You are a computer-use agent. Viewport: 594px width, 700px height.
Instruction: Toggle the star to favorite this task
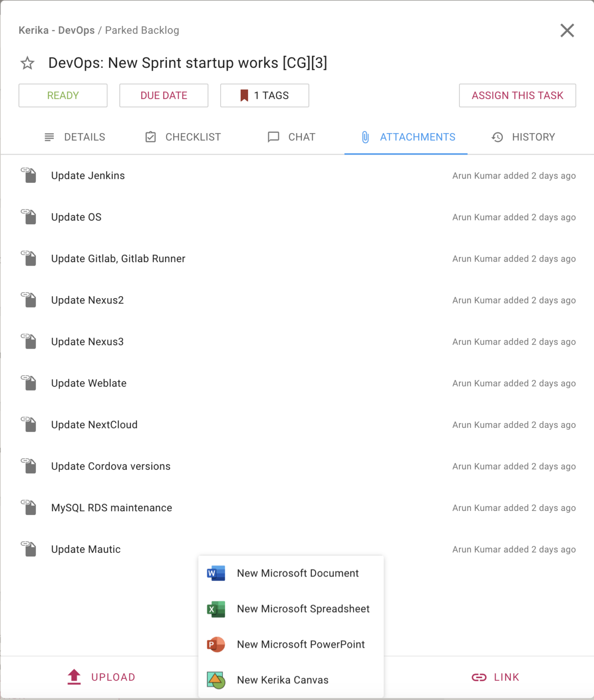[27, 63]
